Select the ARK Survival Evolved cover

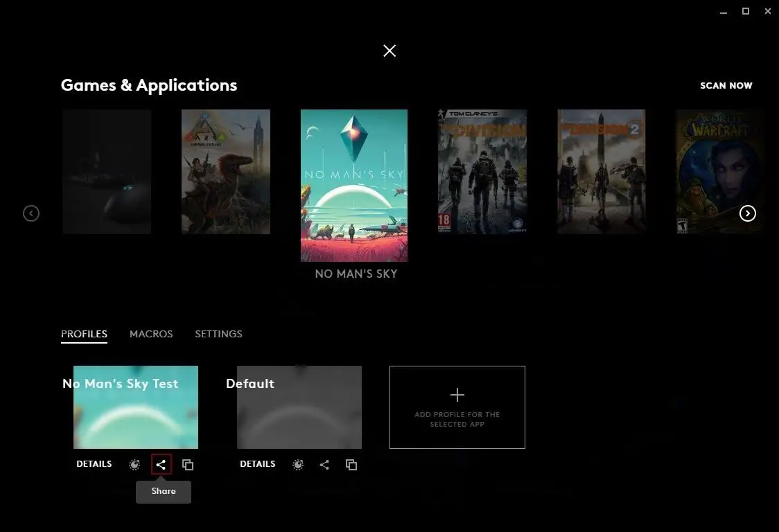click(226, 172)
